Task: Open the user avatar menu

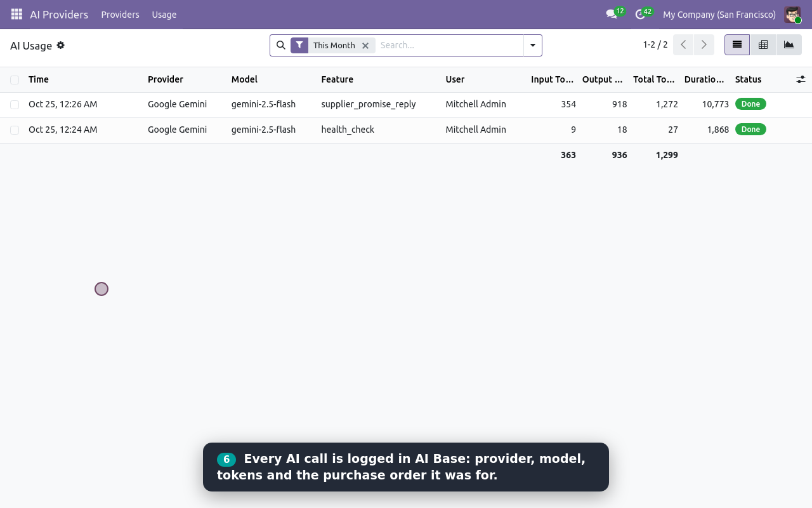Action: click(792, 14)
